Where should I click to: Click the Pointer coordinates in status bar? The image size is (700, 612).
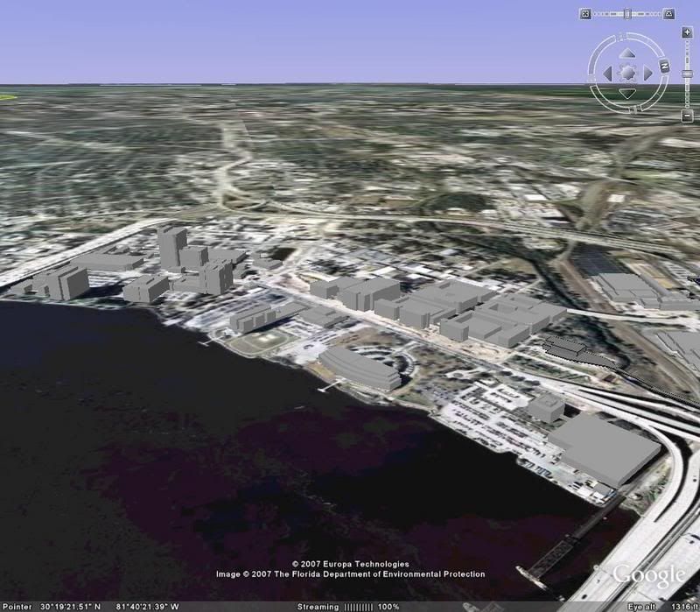[x=92, y=606]
